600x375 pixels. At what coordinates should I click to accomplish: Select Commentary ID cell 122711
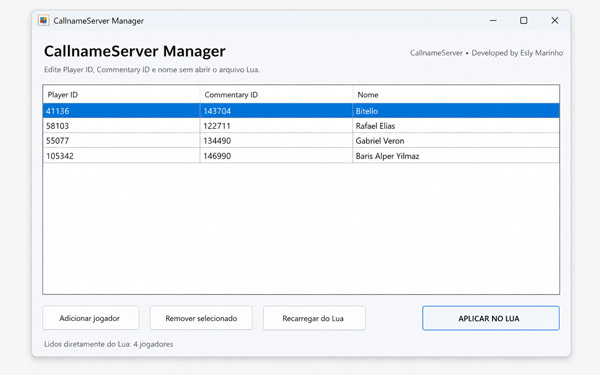(276, 126)
